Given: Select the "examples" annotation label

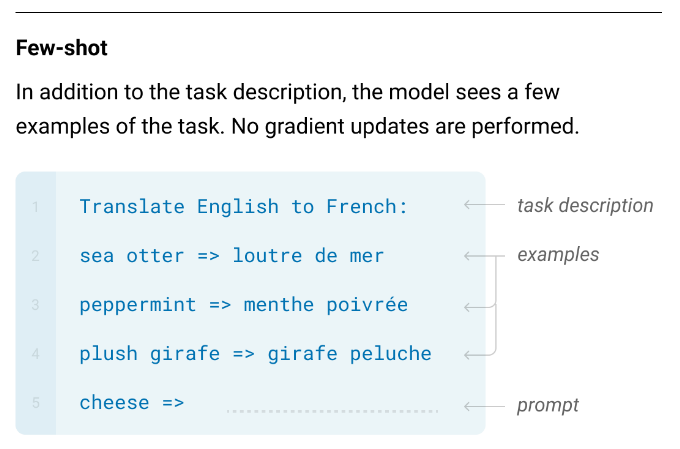Looking at the screenshot, I should [x=558, y=255].
